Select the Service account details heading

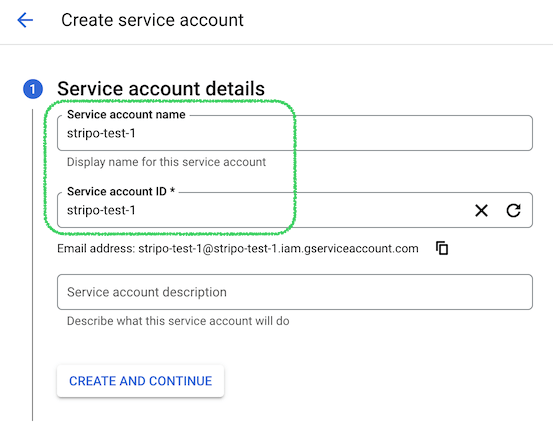pyautogui.click(x=161, y=89)
